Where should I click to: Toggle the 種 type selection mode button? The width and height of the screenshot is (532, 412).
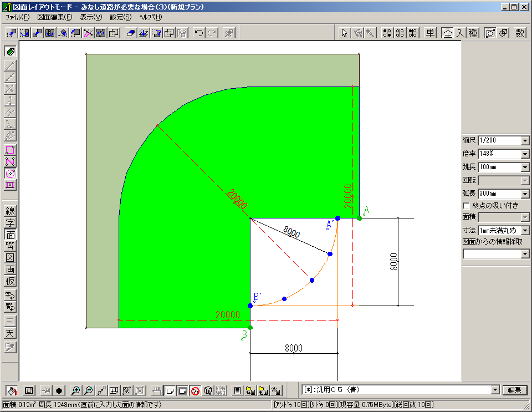[473, 33]
